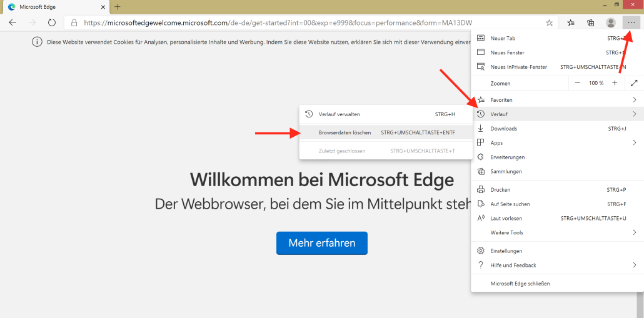The height and width of the screenshot is (318, 644).
Task: Add page to favorites with the star icon
Action: (x=549, y=23)
